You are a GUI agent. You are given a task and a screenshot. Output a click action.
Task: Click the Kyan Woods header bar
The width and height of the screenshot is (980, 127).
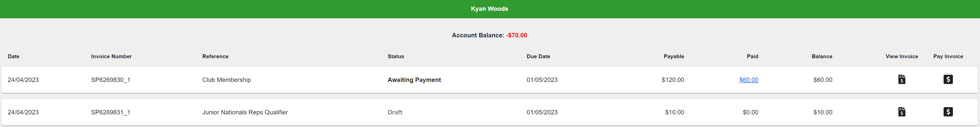coord(490,9)
